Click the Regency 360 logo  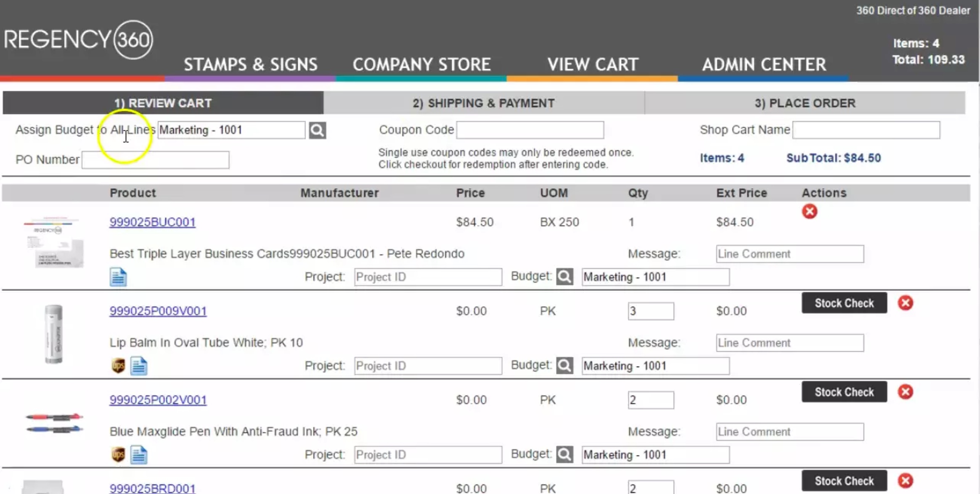click(79, 40)
